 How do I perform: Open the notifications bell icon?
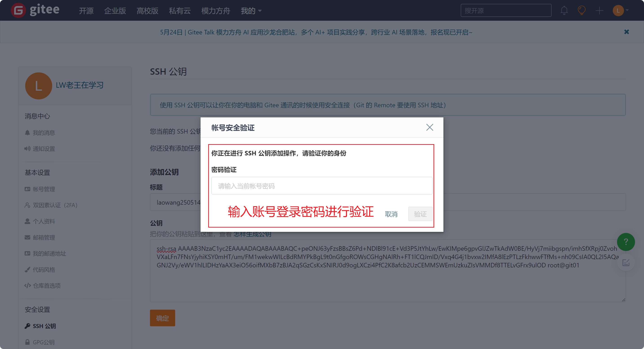[x=564, y=11]
